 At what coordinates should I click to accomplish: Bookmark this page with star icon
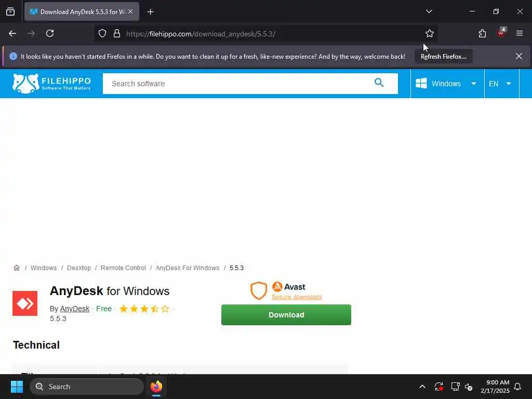430,34
